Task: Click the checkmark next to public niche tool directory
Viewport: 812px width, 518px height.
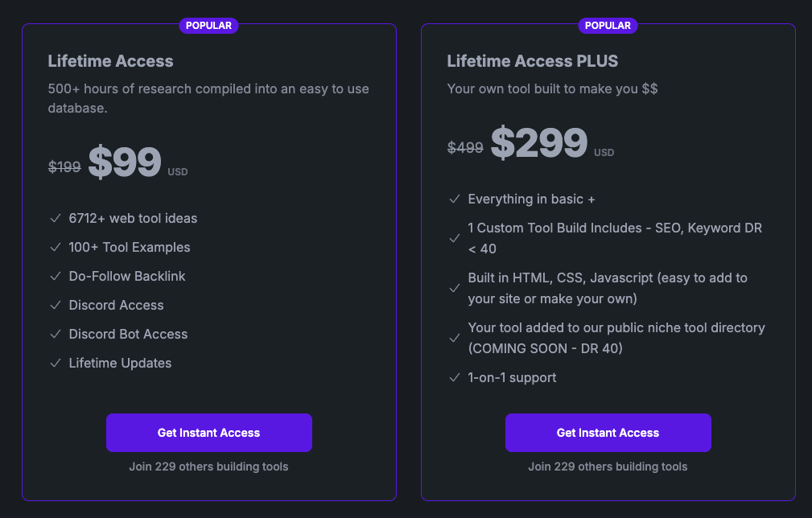Action: (x=455, y=338)
